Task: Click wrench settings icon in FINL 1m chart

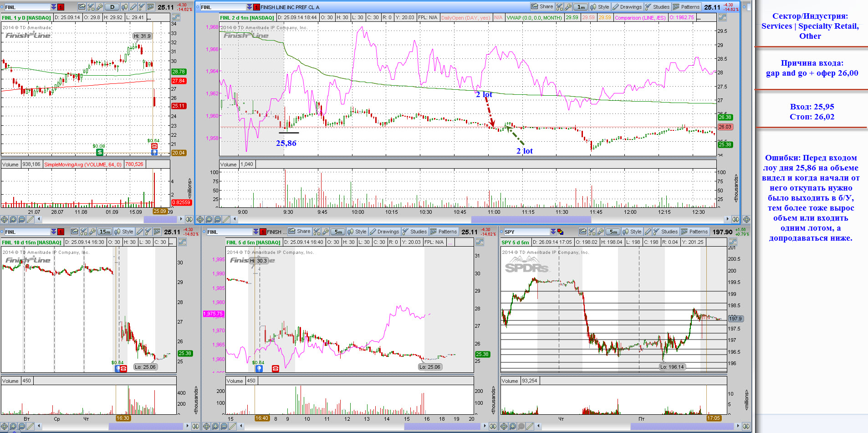Action: [x=568, y=7]
